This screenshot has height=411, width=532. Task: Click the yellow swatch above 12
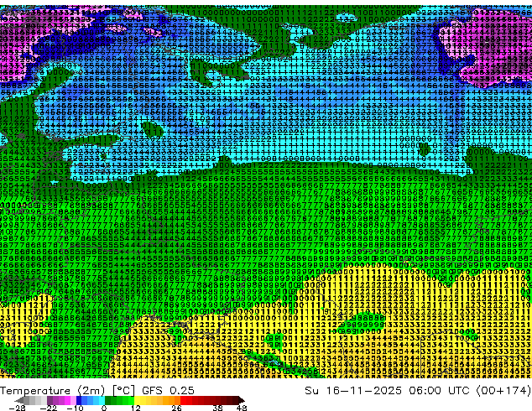[x=137, y=400]
